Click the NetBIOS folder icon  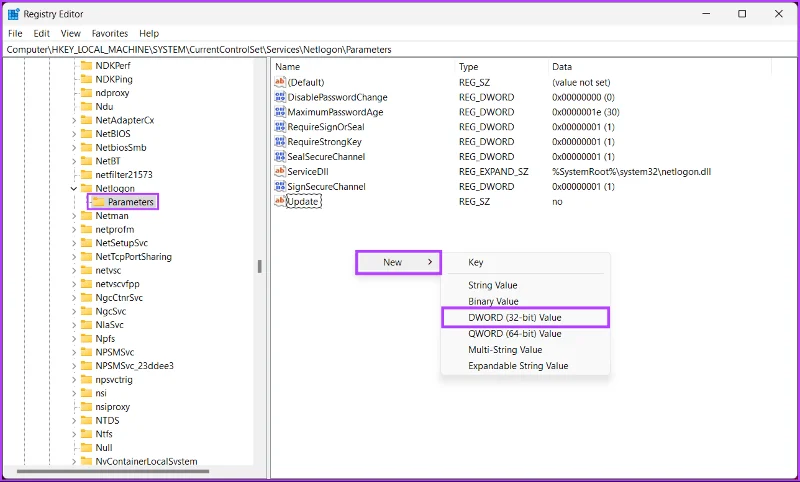(86, 134)
